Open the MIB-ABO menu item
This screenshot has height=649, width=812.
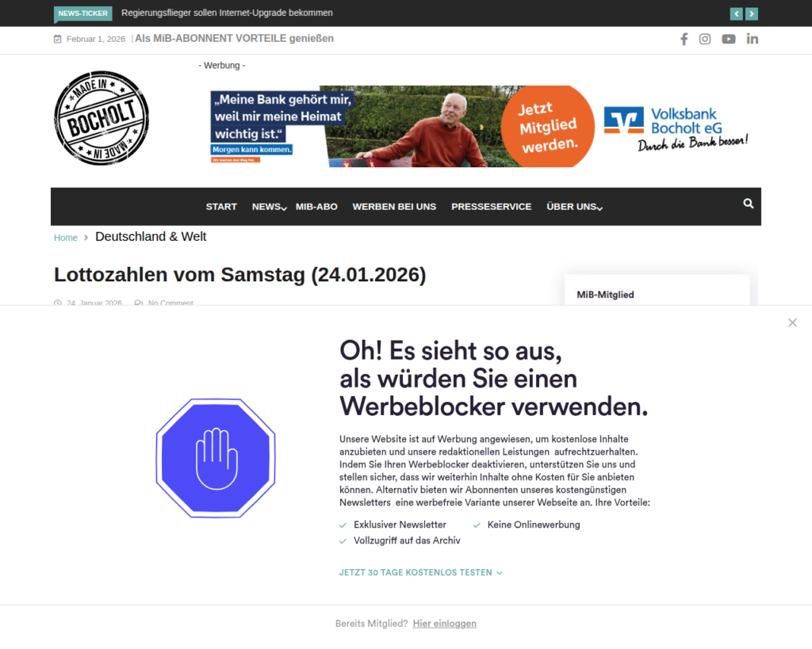(x=316, y=207)
